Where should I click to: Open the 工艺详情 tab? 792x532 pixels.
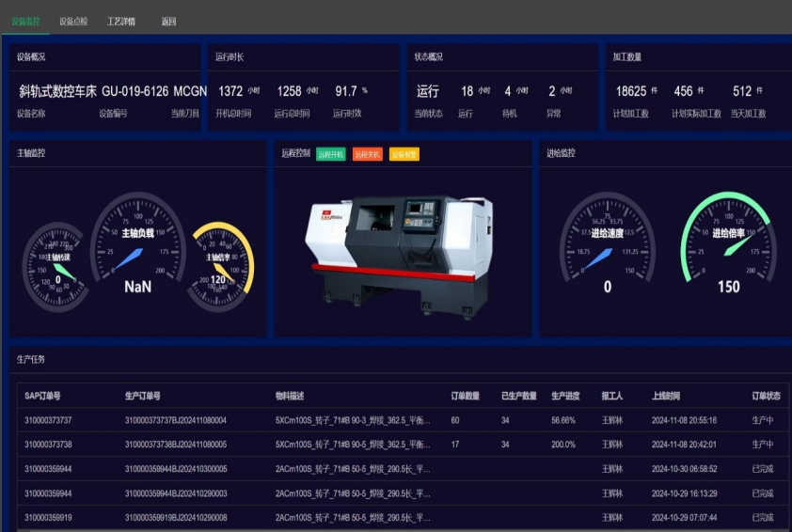(x=120, y=21)
